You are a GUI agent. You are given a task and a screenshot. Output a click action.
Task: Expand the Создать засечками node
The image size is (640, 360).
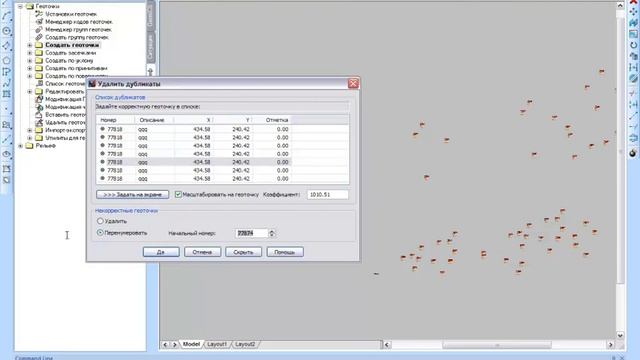click(x=30, y=53)
